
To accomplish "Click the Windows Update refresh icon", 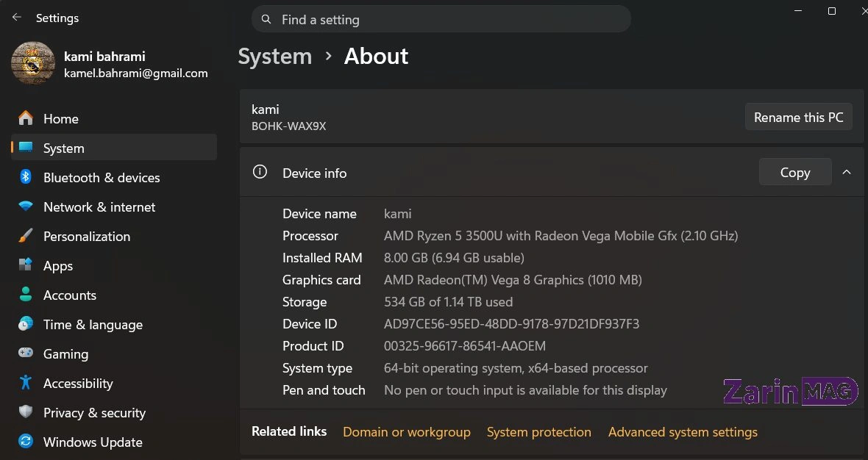I will tap(26, 441).
